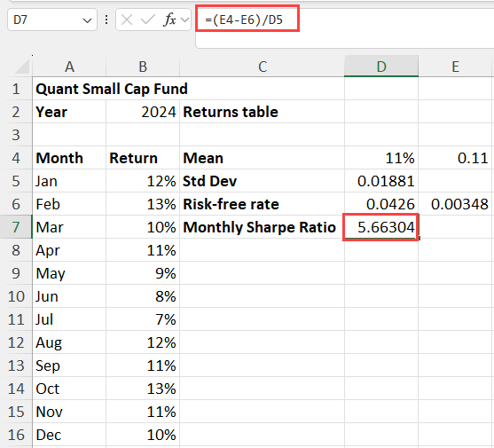Click the return value 9%
Image resolution: width=494 pixels, height=448 pixels.
pos(143,273)
